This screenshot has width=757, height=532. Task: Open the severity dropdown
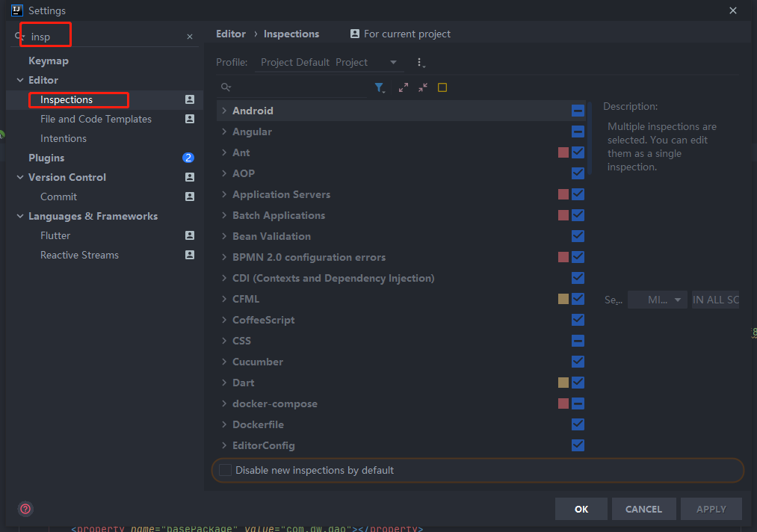click(x=657, y=300)
